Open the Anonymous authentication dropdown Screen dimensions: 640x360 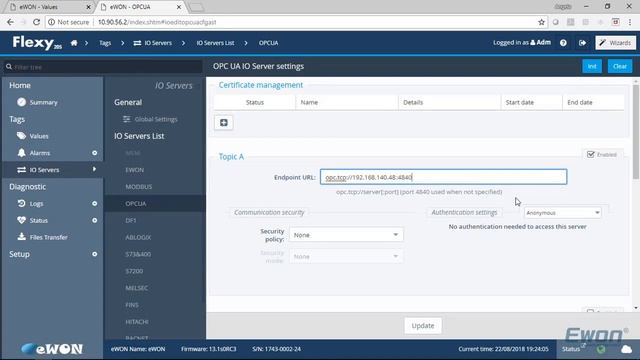click(x=562, y=213)
